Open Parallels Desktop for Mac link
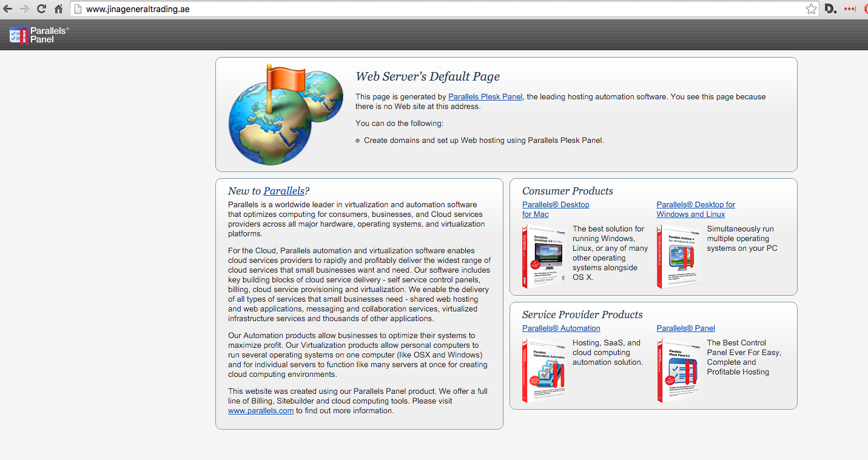Image resolution: width=868 pixels, height=460 pixels. click(556, 210)
